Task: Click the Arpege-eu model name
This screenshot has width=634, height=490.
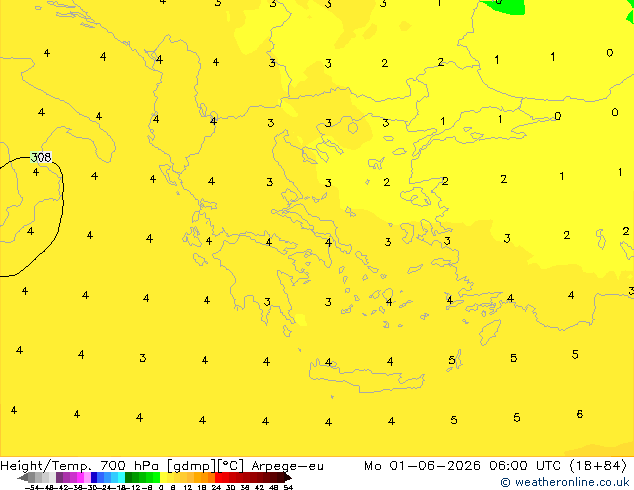Action: (287, 466)
